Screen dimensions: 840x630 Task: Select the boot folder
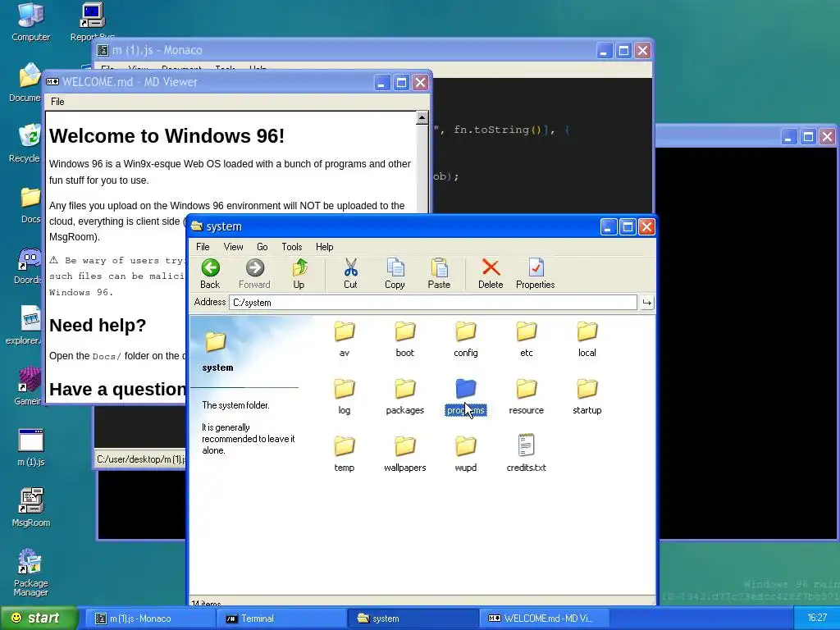405,339
